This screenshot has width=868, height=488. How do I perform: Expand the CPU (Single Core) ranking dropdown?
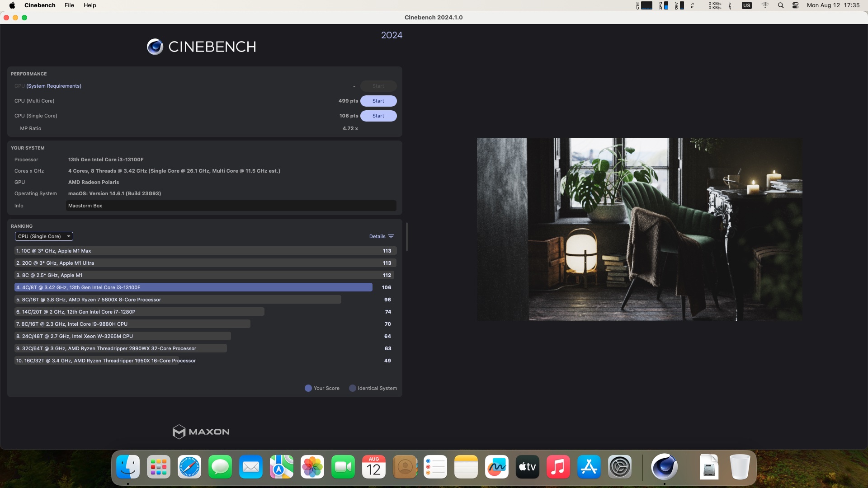click(x=44, y=236)
